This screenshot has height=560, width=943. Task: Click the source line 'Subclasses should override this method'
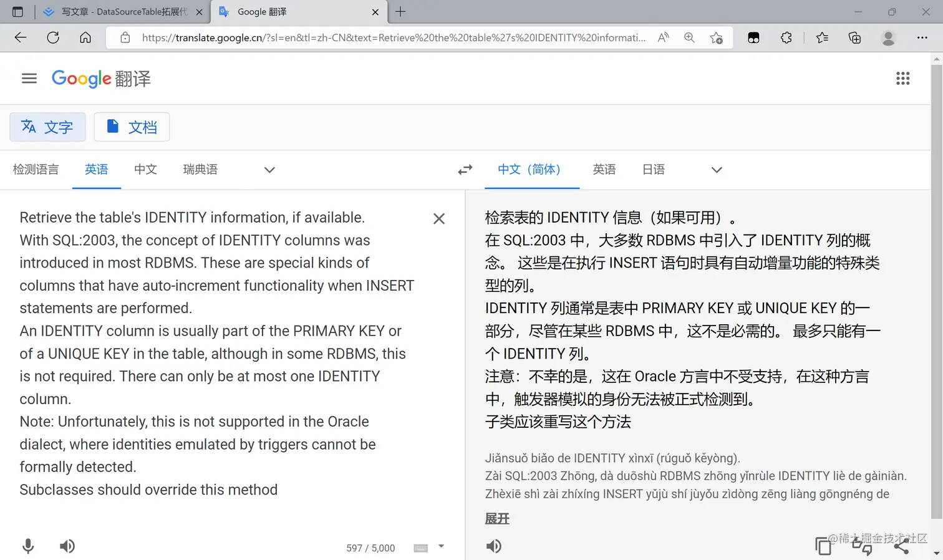(x=148, y=490)
